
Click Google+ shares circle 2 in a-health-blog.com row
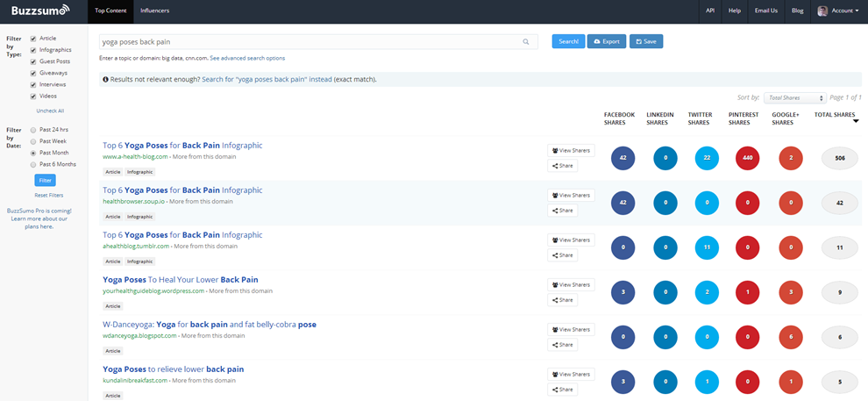tap(791, 158)
